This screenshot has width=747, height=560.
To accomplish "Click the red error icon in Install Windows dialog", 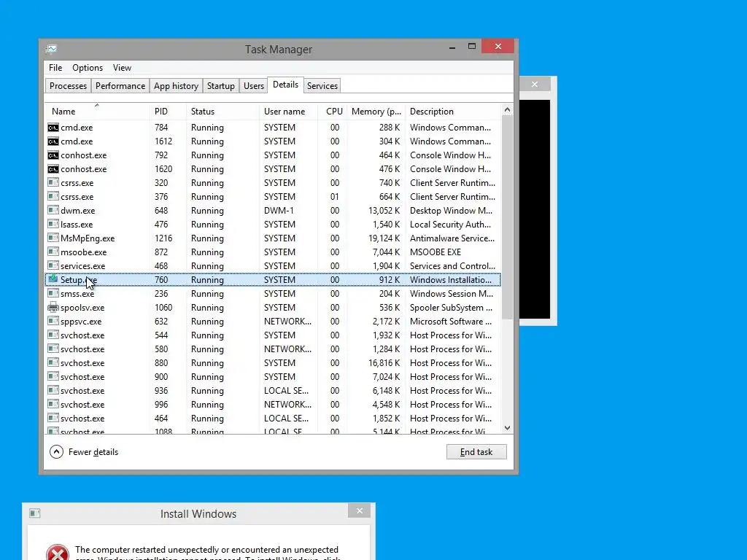I will coord(58,553).
